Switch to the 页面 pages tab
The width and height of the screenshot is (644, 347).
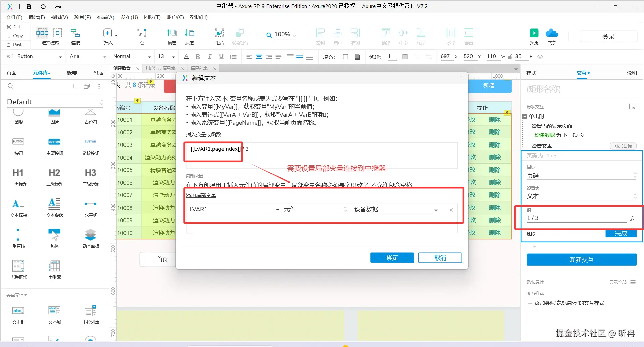pyautogui.click(x=12, y=73)
